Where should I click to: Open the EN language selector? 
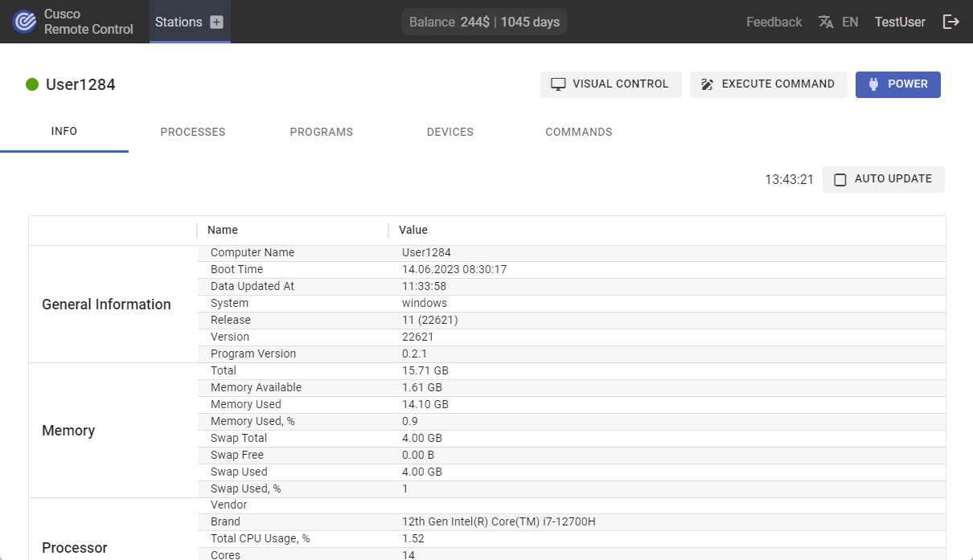point(850,22)
